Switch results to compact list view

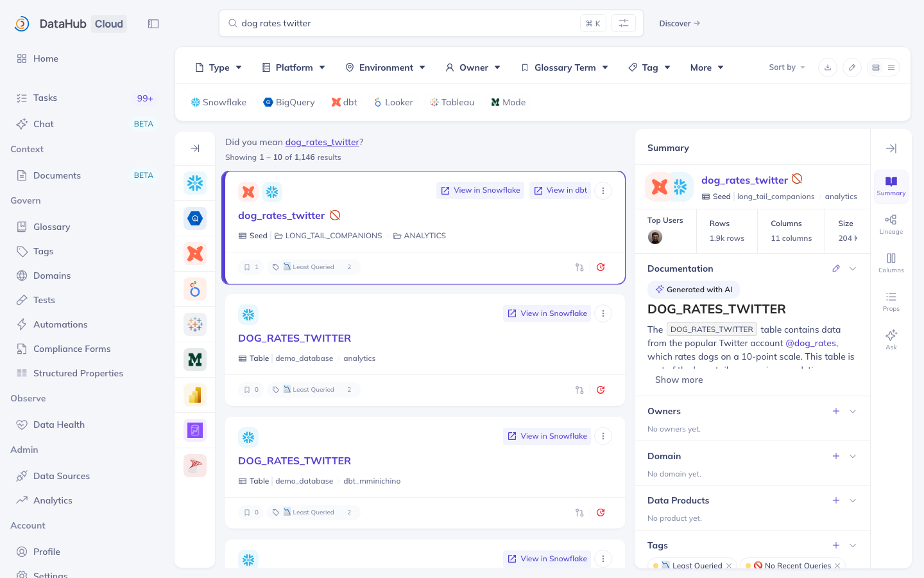pyautogui.click(x=891, y=67)
